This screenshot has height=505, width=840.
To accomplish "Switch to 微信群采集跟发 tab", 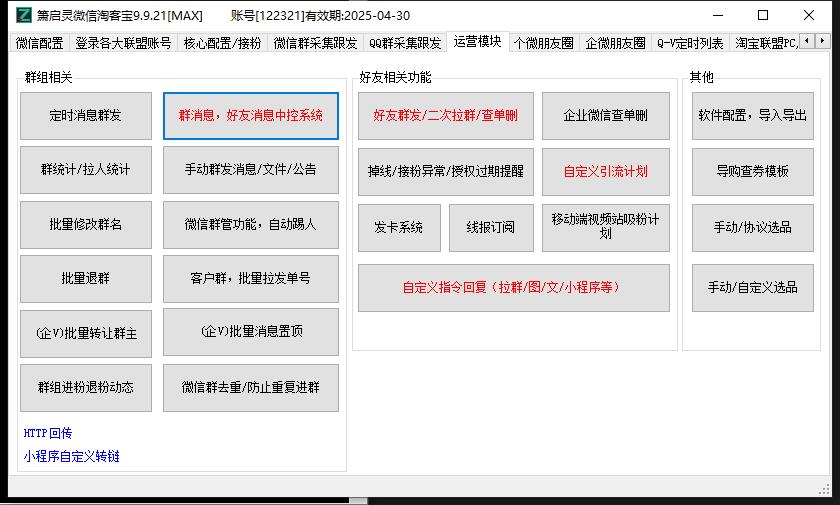I will (315, 43).
